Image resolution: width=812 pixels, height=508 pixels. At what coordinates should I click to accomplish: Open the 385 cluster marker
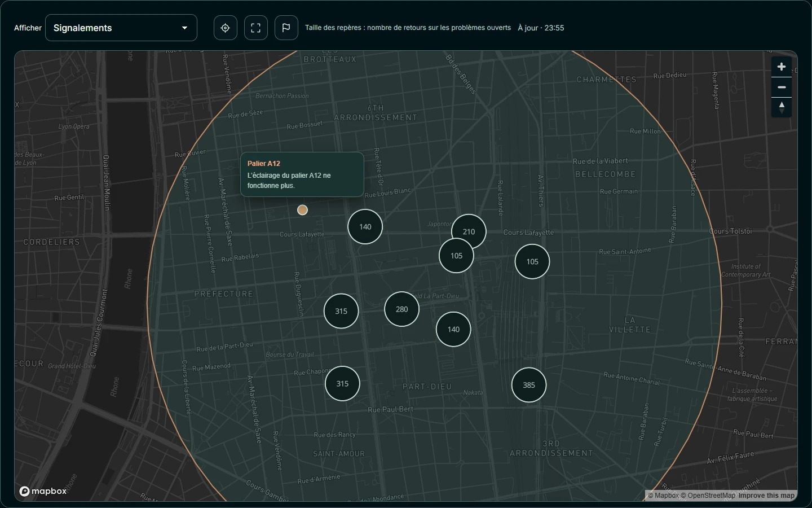[x=529, y=385]
